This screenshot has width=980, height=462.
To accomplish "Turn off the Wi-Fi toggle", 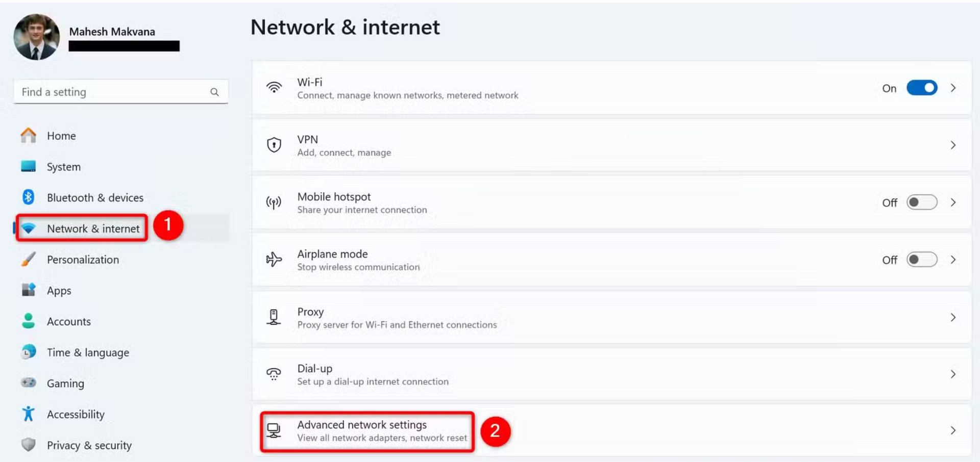I will point(921,88).
